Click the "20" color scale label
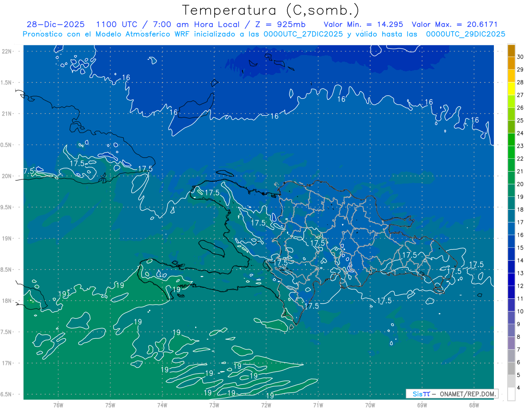Viewport: 532px width, 411px height. (x=520, y=184)
